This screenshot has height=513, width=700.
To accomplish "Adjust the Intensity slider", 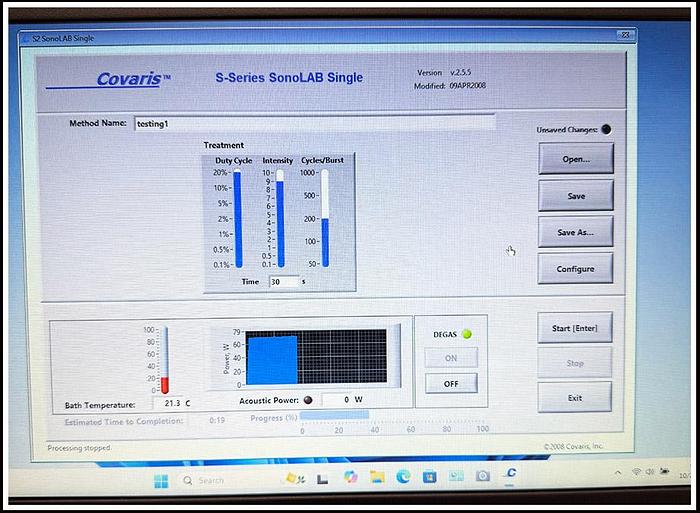I will coord(280,219).
